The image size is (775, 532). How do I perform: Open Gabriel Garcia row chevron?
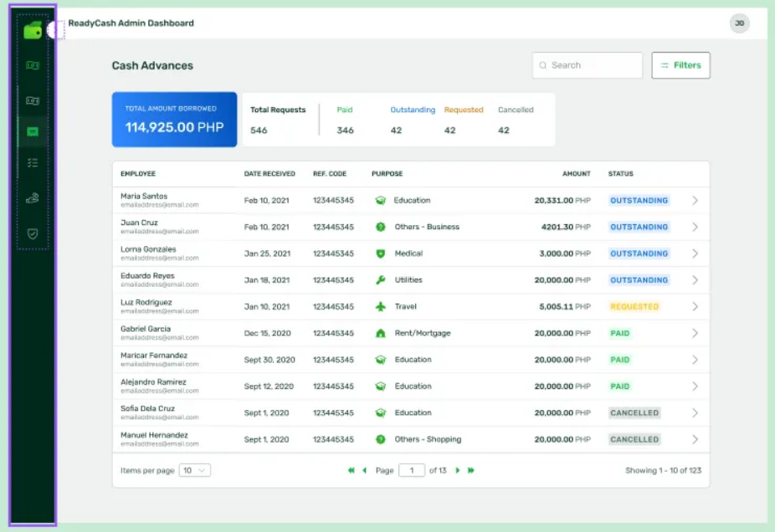coord(695,334)
